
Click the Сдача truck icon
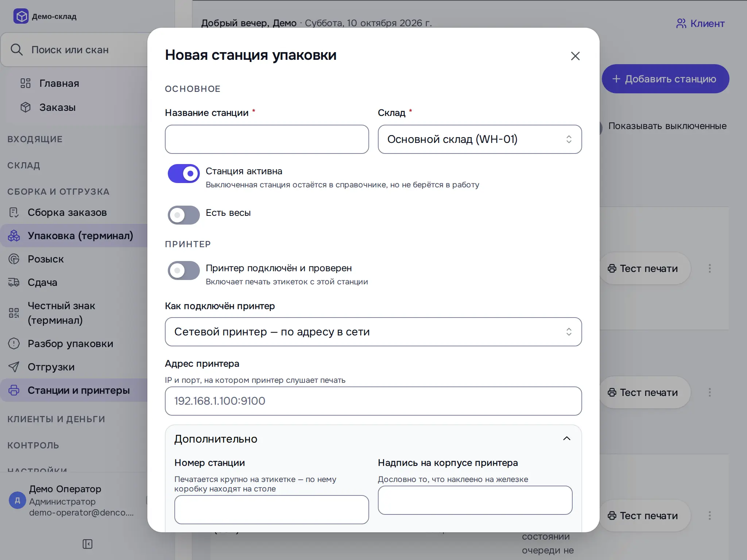point(14,283)
